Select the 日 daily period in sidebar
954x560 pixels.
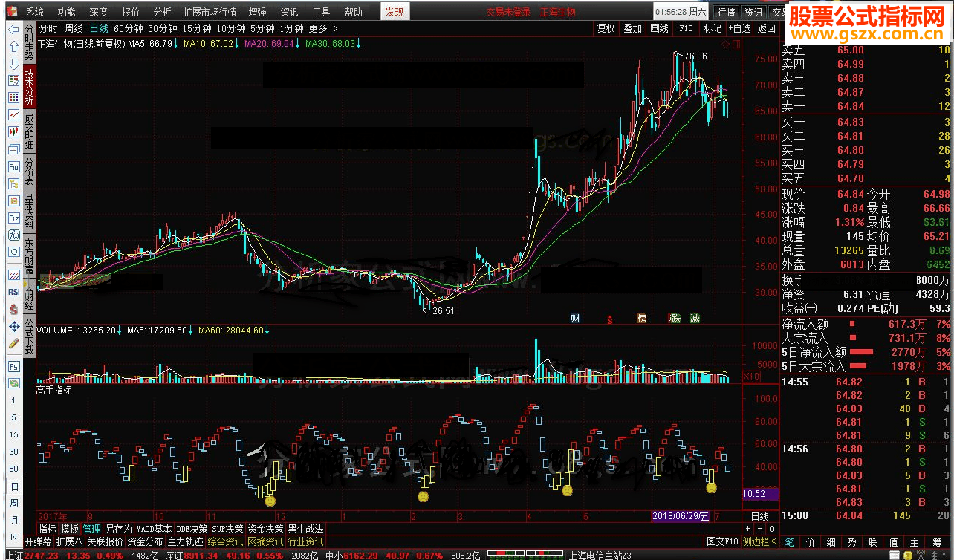click(x=13, y=486)
